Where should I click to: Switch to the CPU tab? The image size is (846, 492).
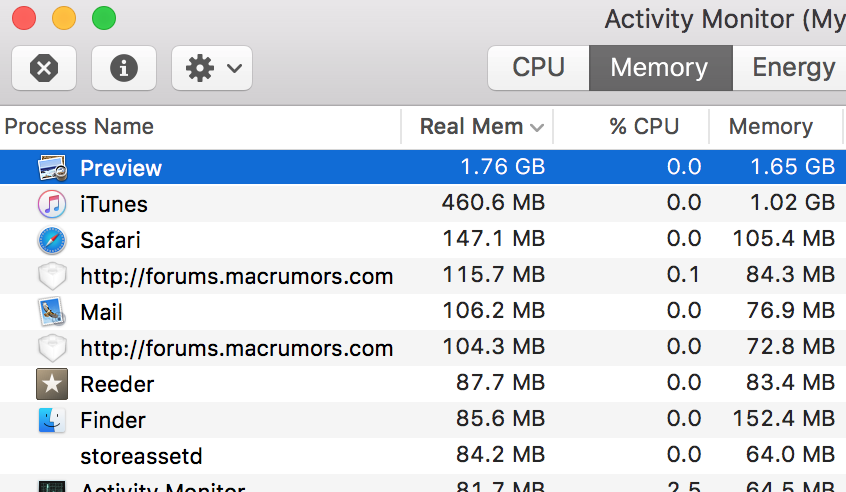(538, 68)
